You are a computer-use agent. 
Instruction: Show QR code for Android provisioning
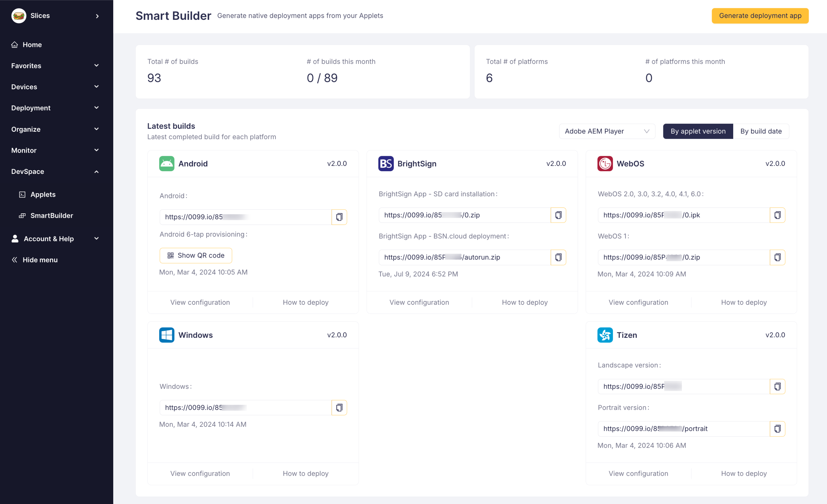click(x=196, y=256)
